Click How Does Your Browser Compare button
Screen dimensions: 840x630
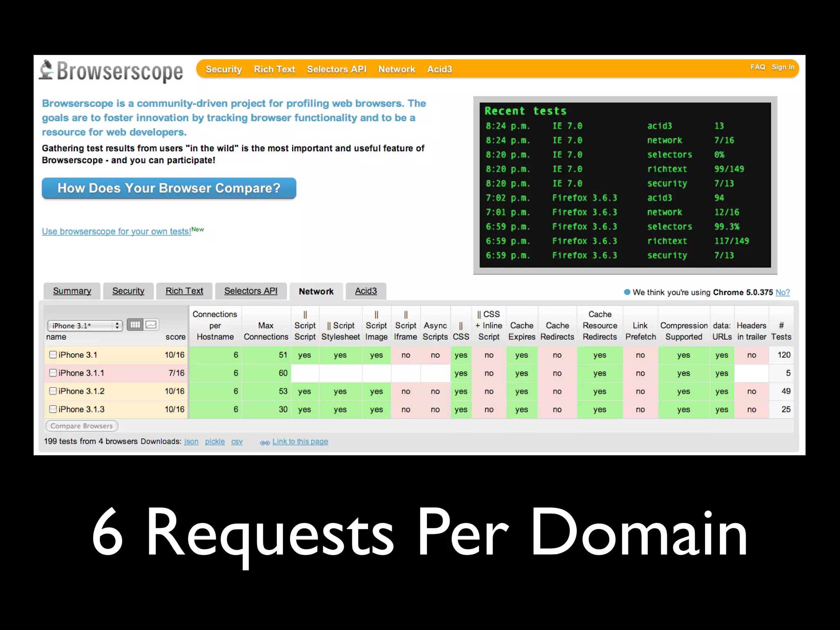[x=169, y=188]
